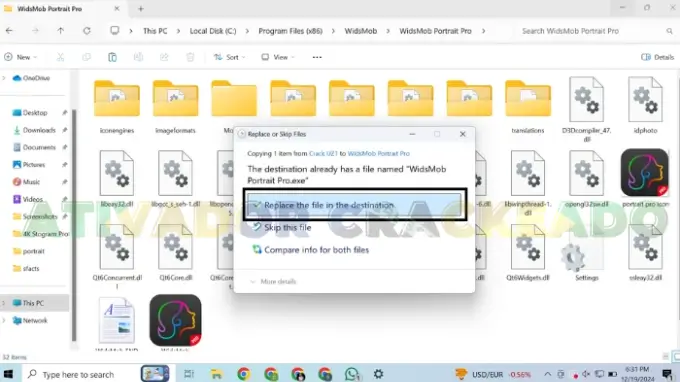Choose Replace the file in the destination
Image resolution: width=680 pixels, height=382 pixels.
(x=355, y=205)
